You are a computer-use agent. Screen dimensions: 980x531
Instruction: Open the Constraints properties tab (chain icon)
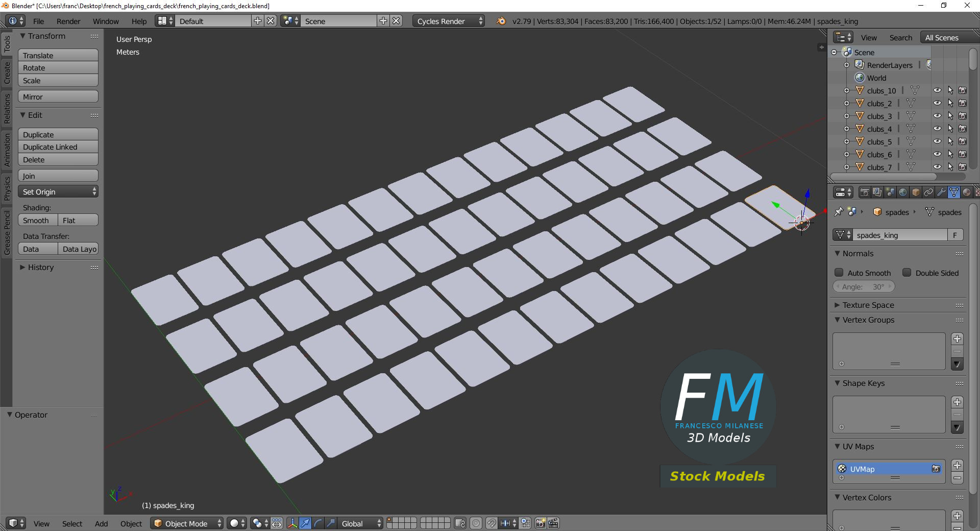coord(928,192)
